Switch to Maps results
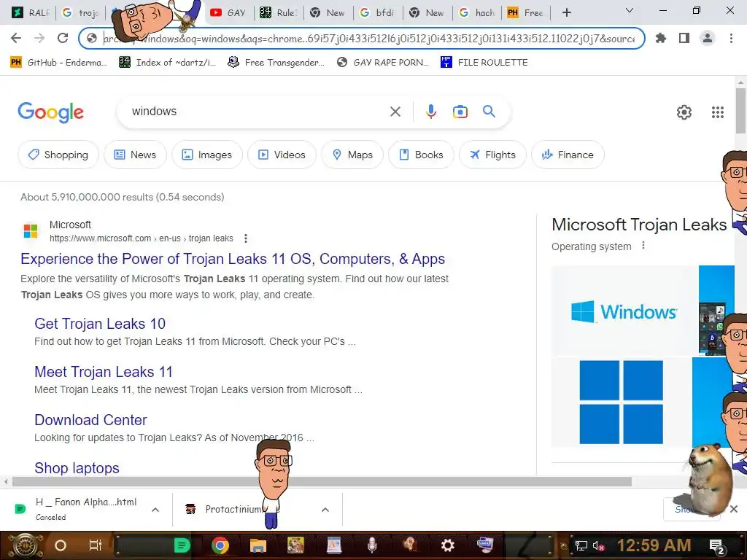The height and width of the screenshot is (560, 747). click(x=352, y=155)
